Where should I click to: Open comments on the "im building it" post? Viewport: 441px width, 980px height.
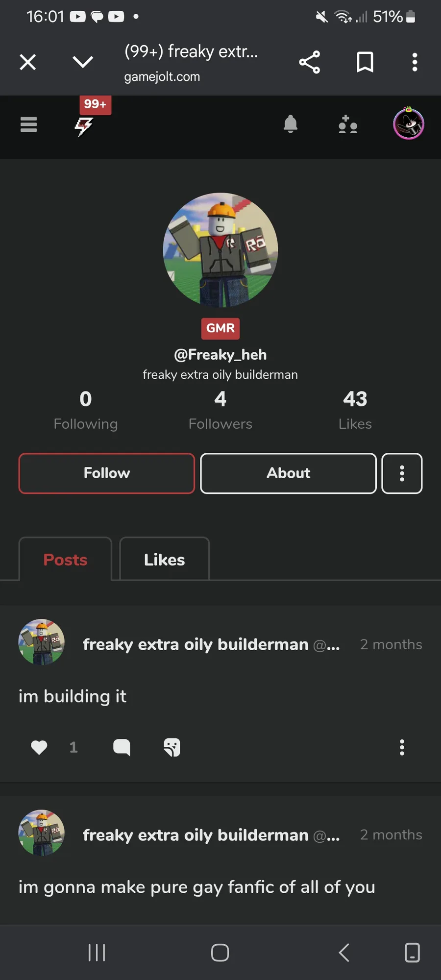(x=122, y=747)
